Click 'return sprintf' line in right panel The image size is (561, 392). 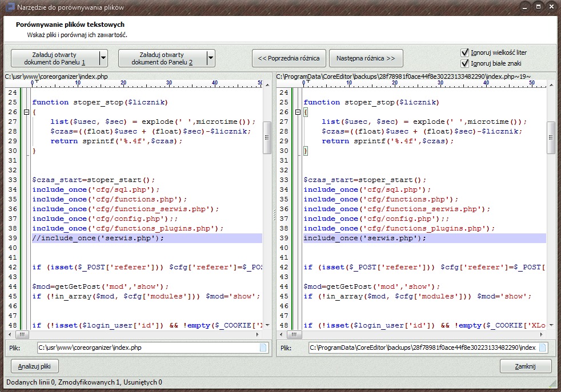coord(387,141)
